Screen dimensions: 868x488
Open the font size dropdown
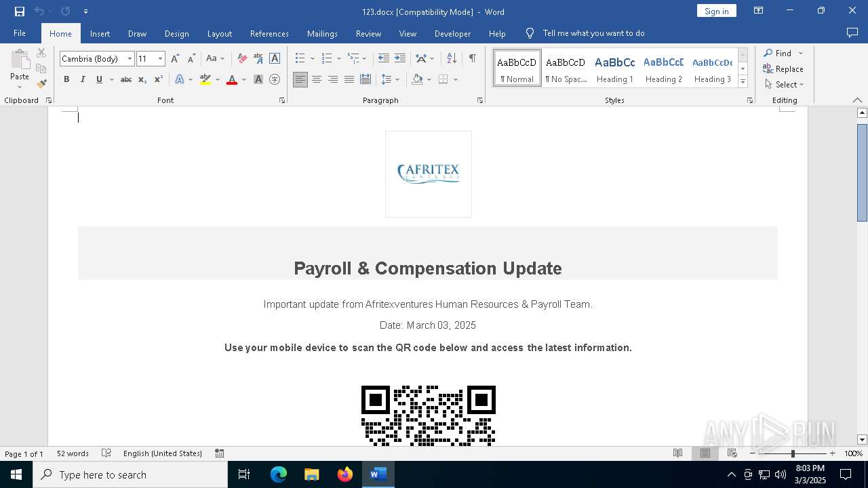(160, 59)
